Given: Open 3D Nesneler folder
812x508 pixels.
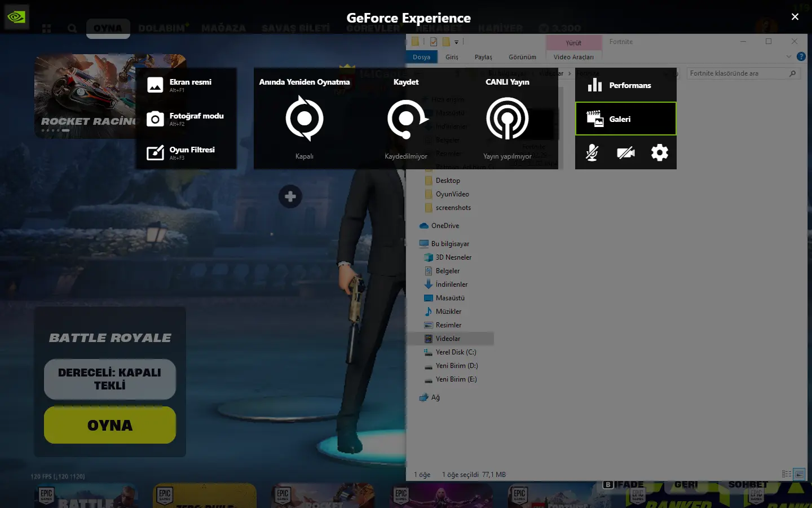Looking at the screenshot, I should (453, 257).
